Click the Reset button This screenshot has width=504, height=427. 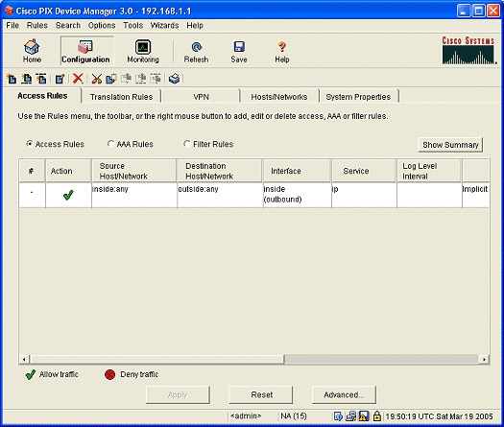pyautogui.click(x=262, y=395)
